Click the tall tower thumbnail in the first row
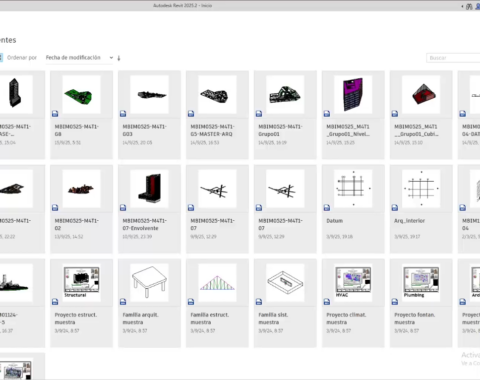 pos(15,95)
